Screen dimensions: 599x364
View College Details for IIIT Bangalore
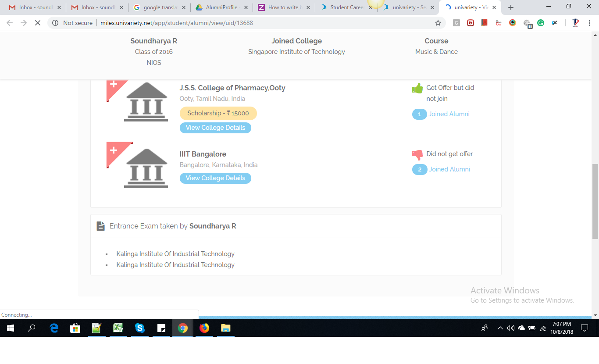[x=215, y=178]
